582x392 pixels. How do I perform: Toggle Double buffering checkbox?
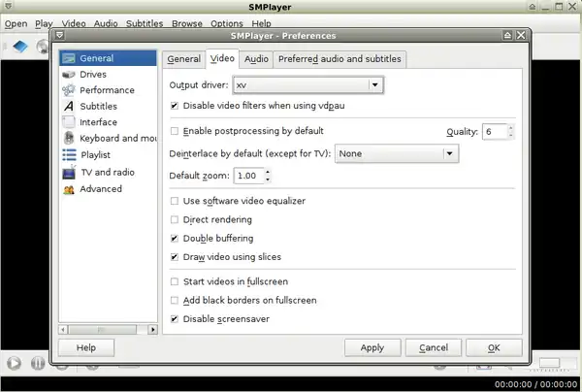175,239
